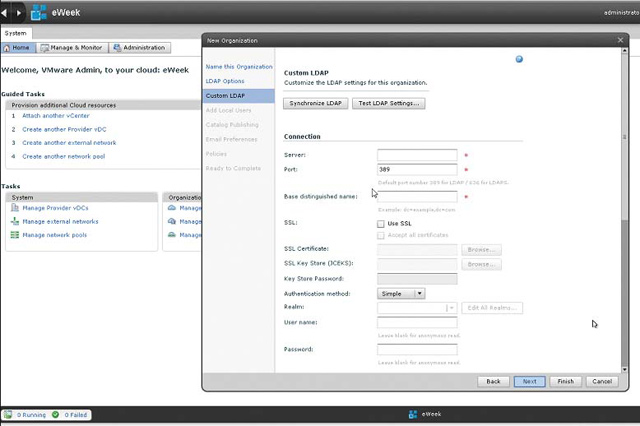
Task: Go to the Home tab
Action: 18,48
